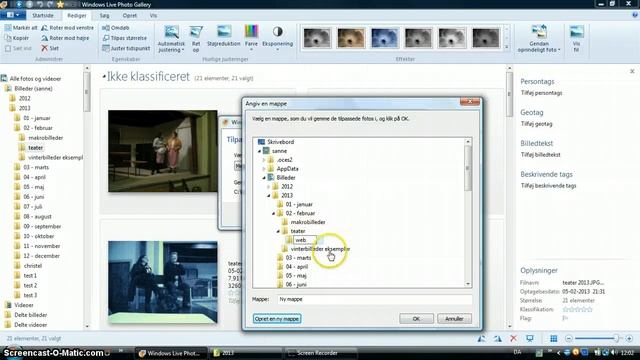Screen dimensions: 640x360
Task: Collapse the sanne node in dialog tree
Action: [x=259, y=151]
